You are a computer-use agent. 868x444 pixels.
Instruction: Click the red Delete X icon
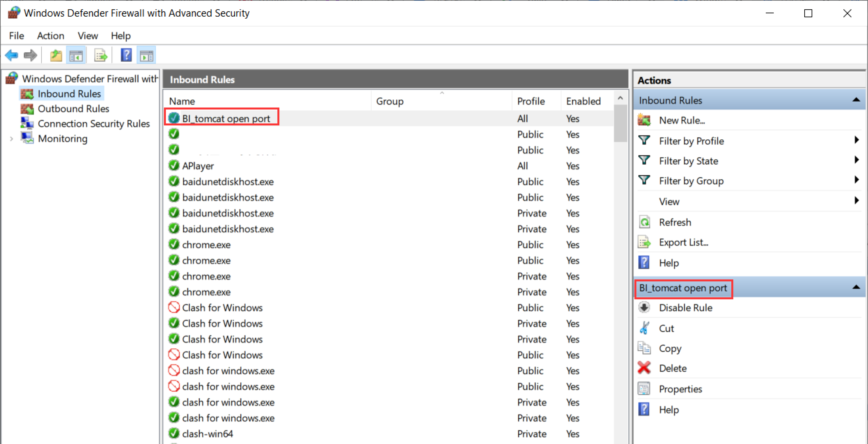coord(644,368)
